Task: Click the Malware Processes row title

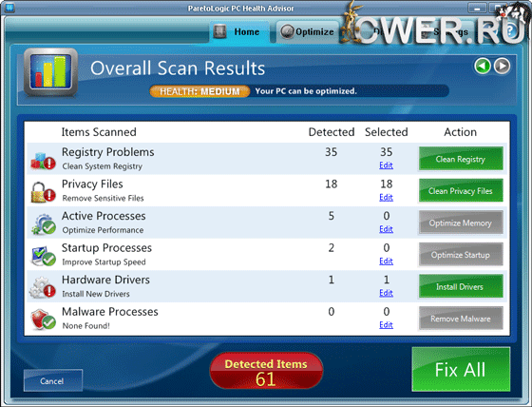Action: [x=110, y=312]
